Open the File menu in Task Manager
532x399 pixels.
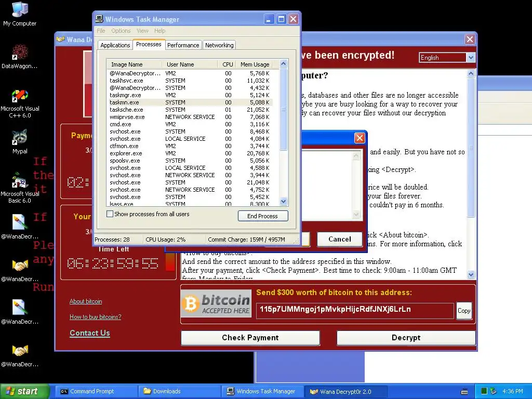pyautogui.click(x=101, y=31)
